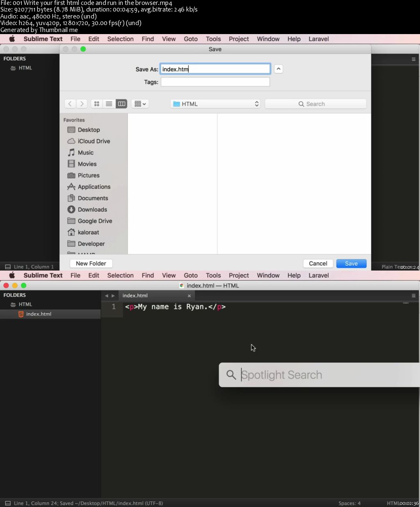
Task: Open View menu in the index.html editor frame
Action: [x=169, y=275]
